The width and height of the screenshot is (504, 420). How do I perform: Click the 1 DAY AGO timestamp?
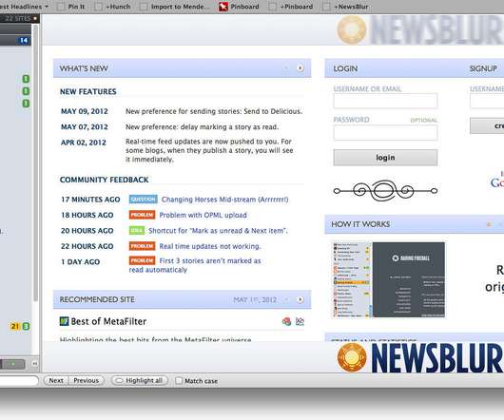pyautogui.click(x=81, y=261)
